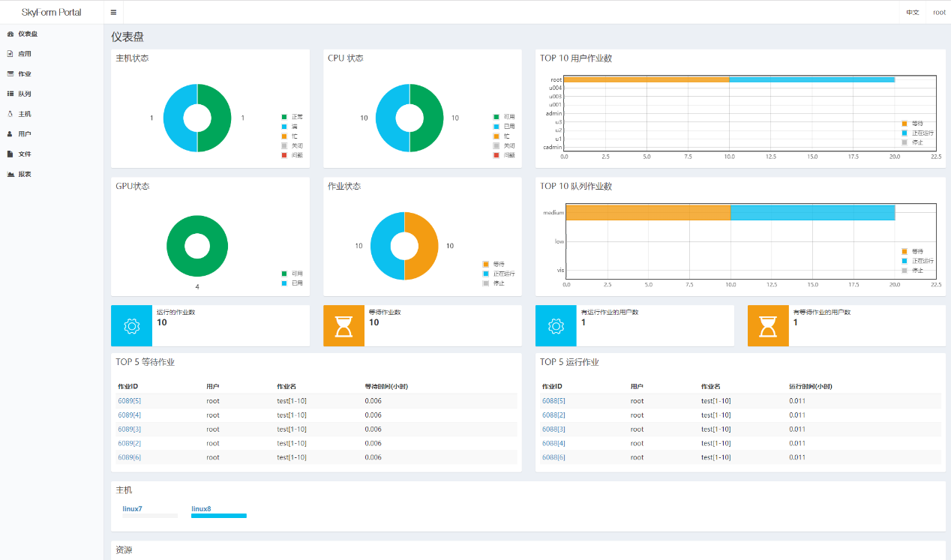951x560 pixels.
Task: Open waiting job link 6089[5]
Action: (127, 400)
